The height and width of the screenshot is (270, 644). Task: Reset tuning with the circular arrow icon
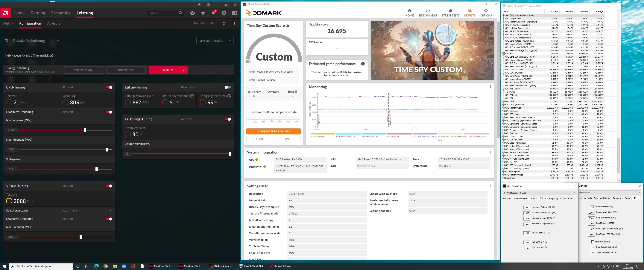click(x=224, y=23)
